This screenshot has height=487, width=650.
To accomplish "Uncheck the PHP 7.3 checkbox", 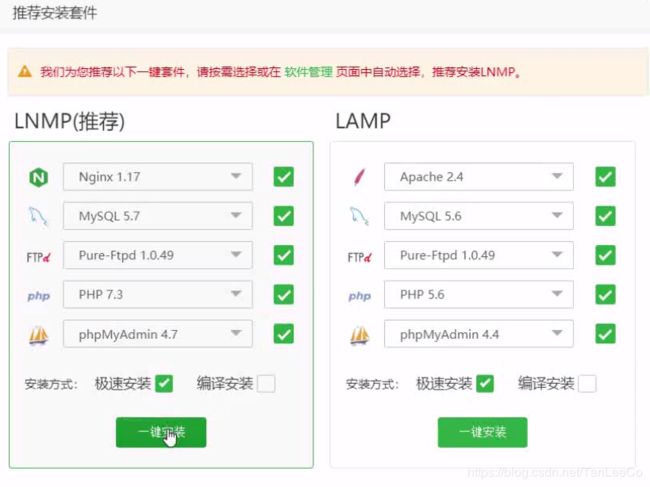I will [284, 294].
